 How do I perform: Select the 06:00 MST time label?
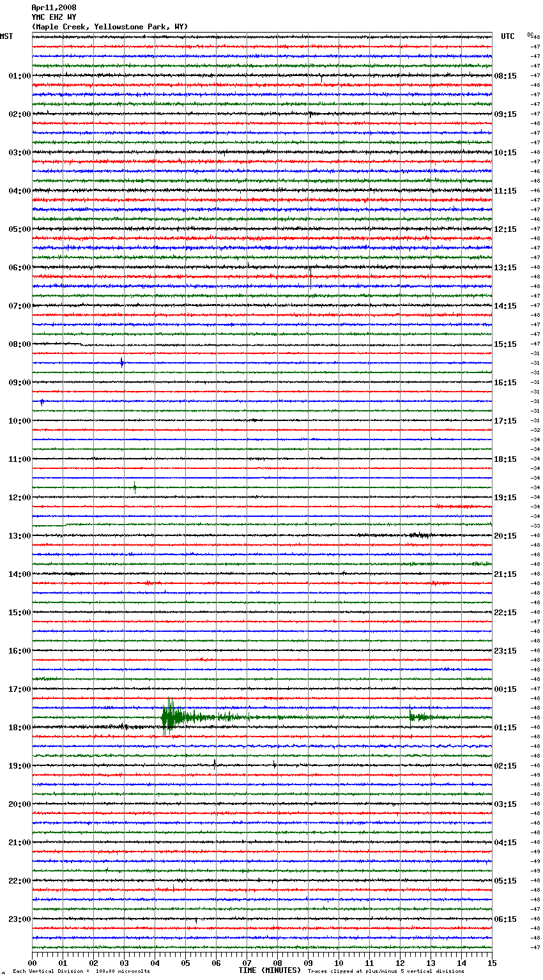[x=20, y=268]
